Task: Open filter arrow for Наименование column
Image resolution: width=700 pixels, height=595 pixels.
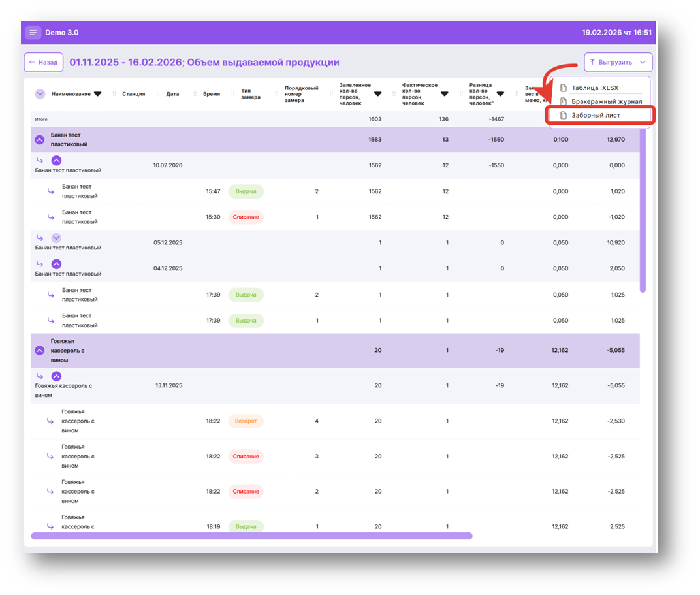Action: pos(98,94)
